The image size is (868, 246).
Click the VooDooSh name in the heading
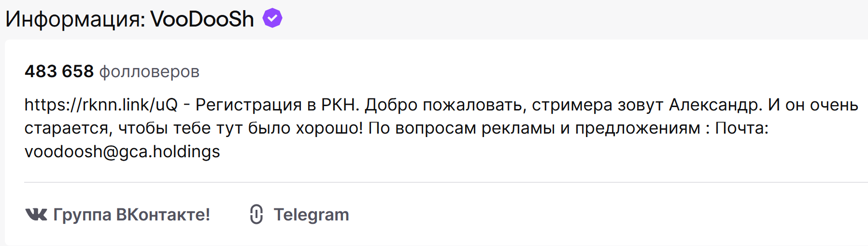point(202,19)
